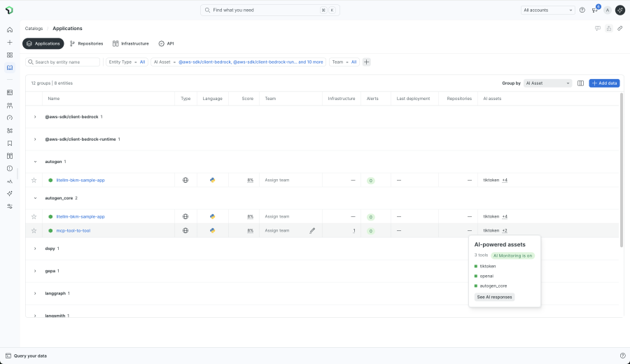Switch to the Infrastructure tab

pos(131,43)
